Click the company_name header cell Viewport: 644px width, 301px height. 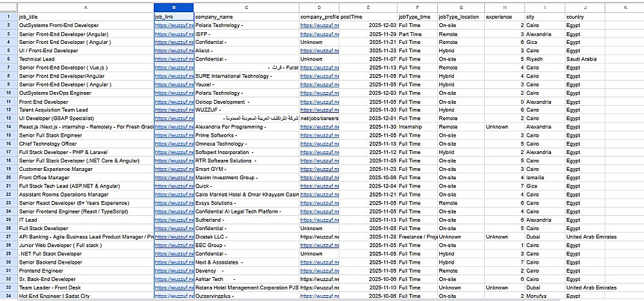point(247,17)
